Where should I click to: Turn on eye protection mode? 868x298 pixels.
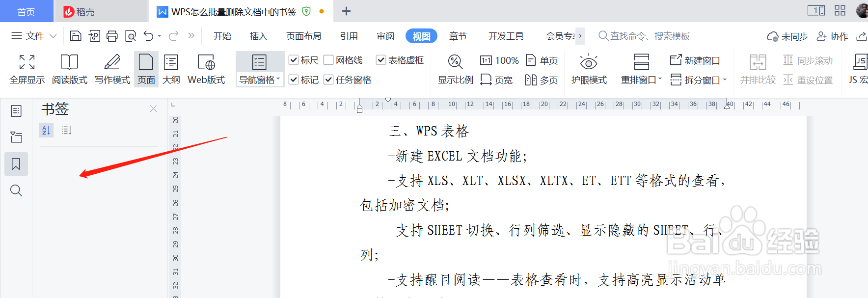[x=589, y=69]
